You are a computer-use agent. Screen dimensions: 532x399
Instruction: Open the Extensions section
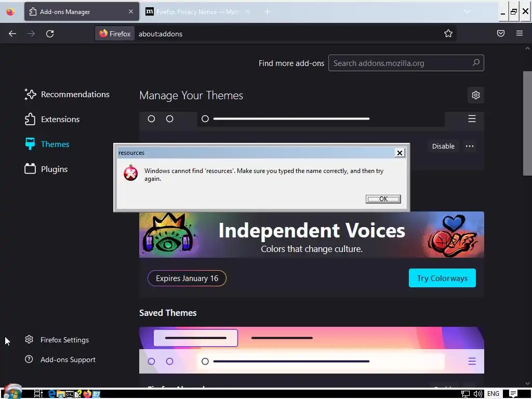(x=52, y=119)
